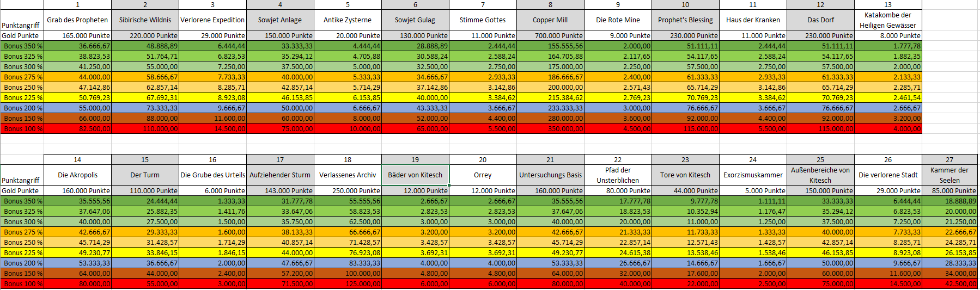Click the '250.000 Punkte' cell under Verlassenes Archiv
Image resolution: width=980 pixels, height=290 pixels.
tap(348, 191)
